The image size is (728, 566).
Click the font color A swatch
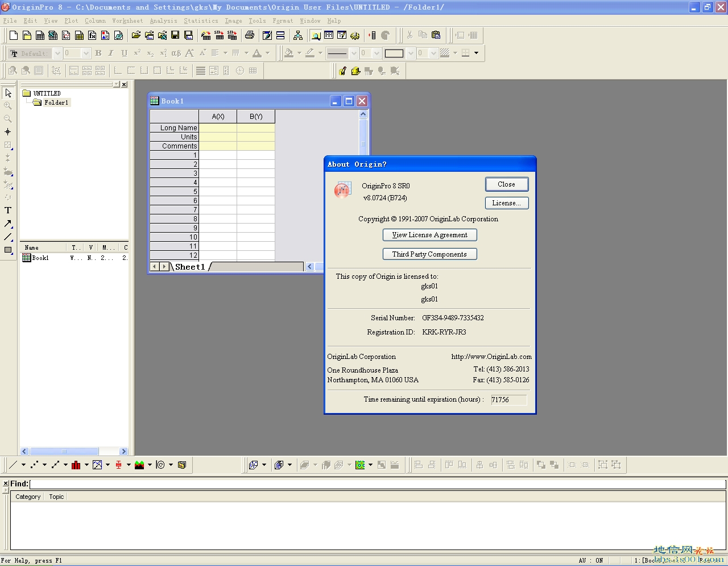[257, 53]
